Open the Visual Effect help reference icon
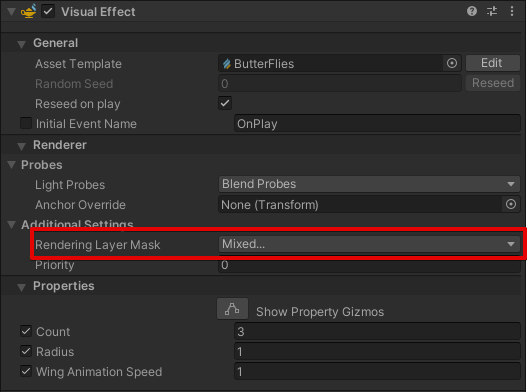The height and width of the screenshot is (392, 532). pyautogui.click(x=472, y=12)
